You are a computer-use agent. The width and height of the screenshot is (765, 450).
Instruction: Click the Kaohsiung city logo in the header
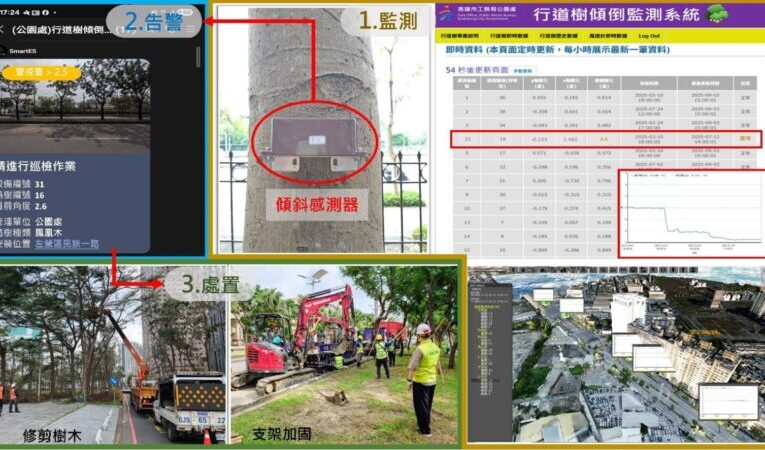click(x=446, y=13)
